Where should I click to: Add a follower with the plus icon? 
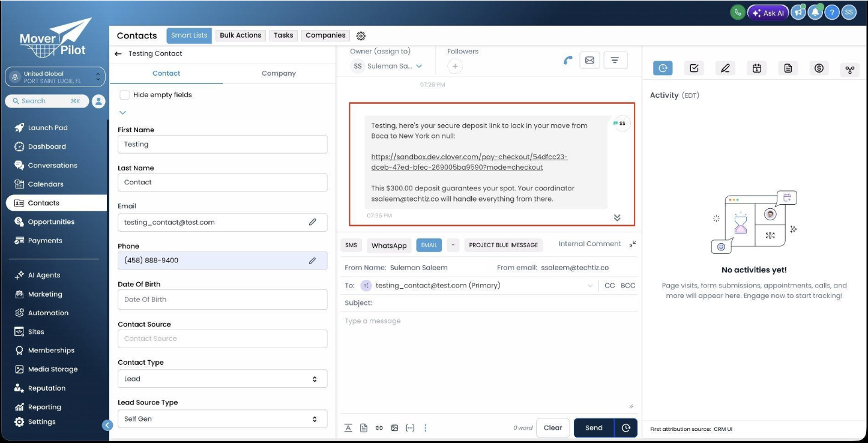pos(455,67)
